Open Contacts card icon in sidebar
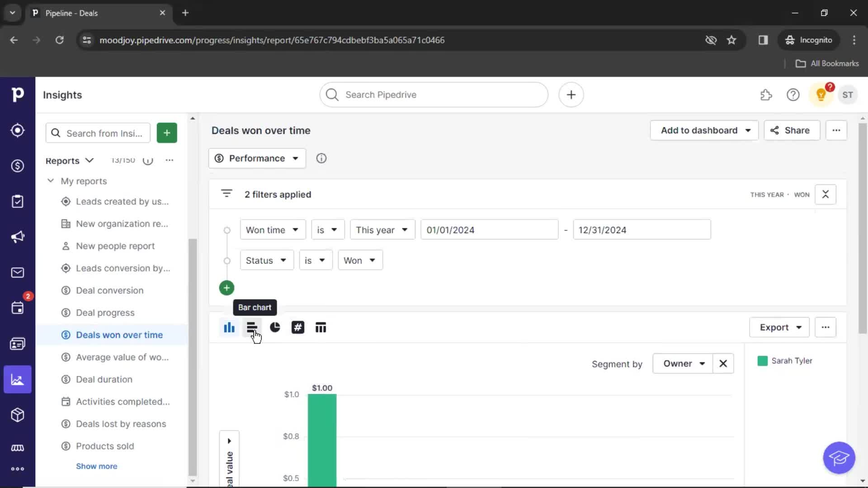This screenshot has width=868, height=488. pyautogui.click(x=17, y=344)
